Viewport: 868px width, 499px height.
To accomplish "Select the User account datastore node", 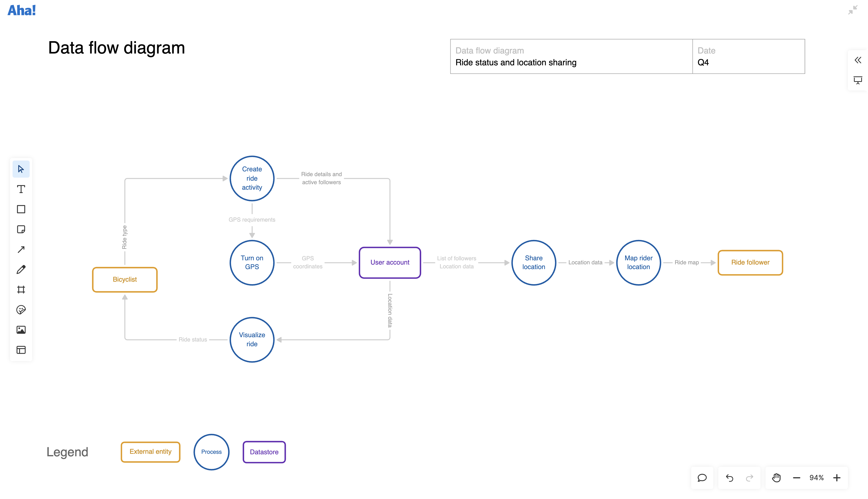I will coord(390,263).
